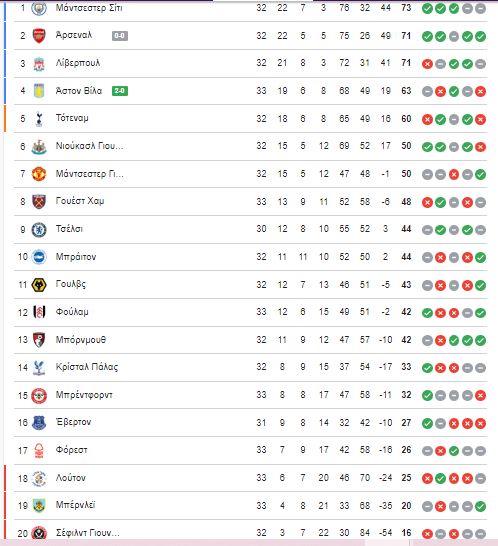Click the Wolves club crest
The height and width of the screenshot is (546, 498).
[39, 285]
